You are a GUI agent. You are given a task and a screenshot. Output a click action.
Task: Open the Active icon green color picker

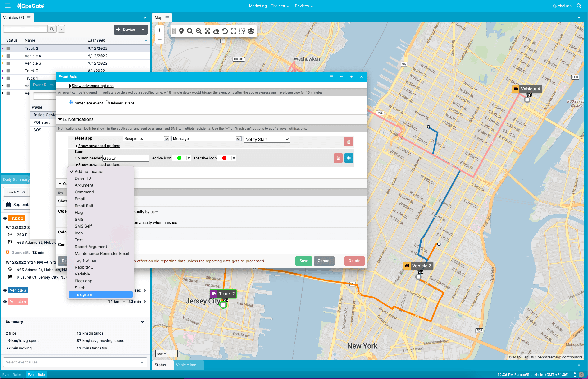[182, 158]
